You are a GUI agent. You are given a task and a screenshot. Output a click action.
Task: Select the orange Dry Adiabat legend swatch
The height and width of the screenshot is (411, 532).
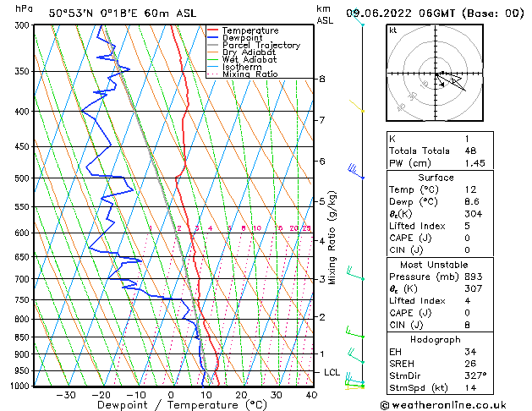point(212,52)
